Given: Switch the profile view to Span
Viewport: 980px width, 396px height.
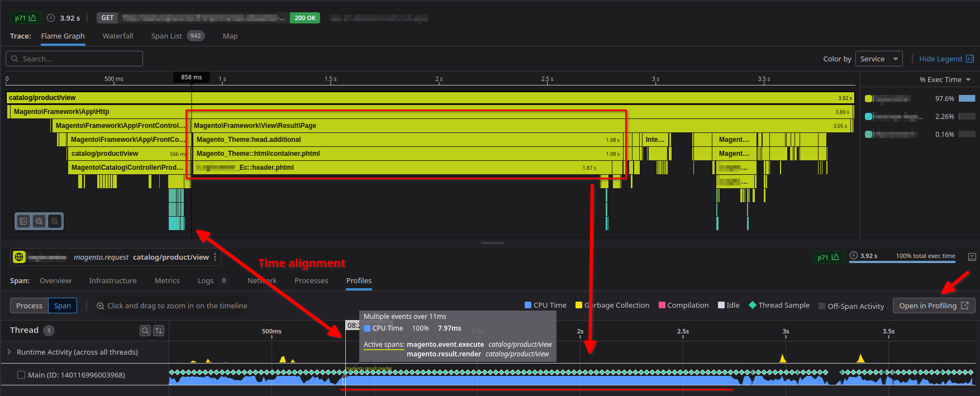Looking at the screenshot, I should click(63, 306).
